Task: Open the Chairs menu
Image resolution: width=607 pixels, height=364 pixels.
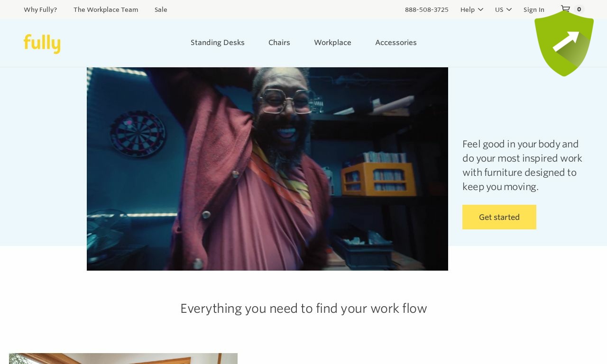Action: pyautogui.click(x=279, y=43)
